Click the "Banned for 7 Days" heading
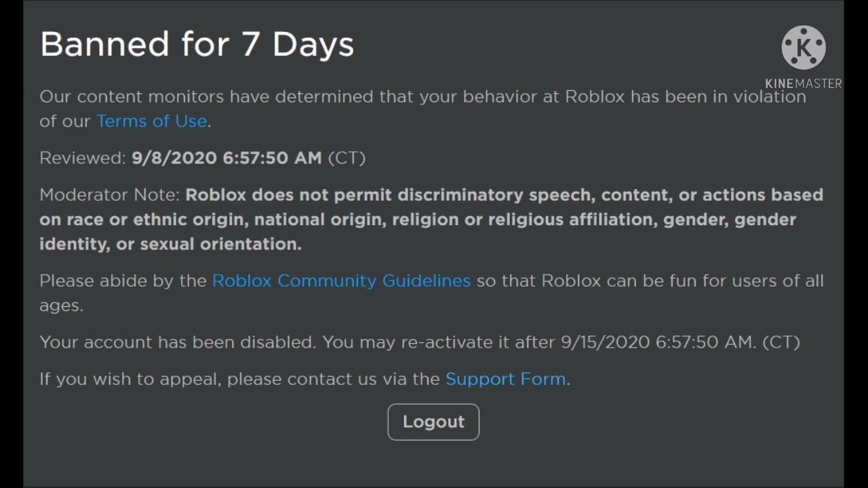The image size is (868, 488). (x=197, y=45)
